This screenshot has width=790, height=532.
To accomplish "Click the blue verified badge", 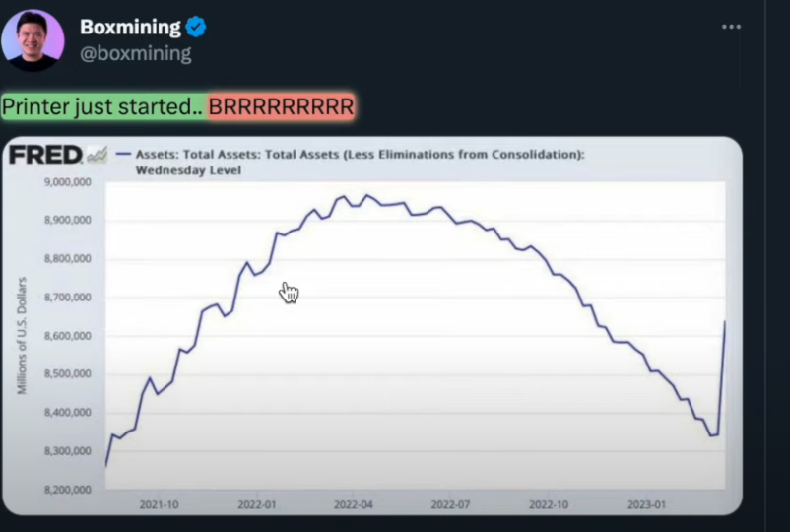I will [196, 28].
